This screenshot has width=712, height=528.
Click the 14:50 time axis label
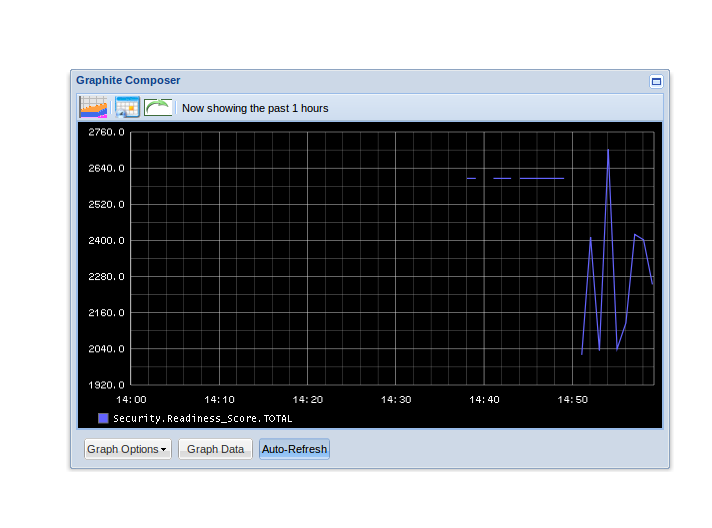click(572, 399)
